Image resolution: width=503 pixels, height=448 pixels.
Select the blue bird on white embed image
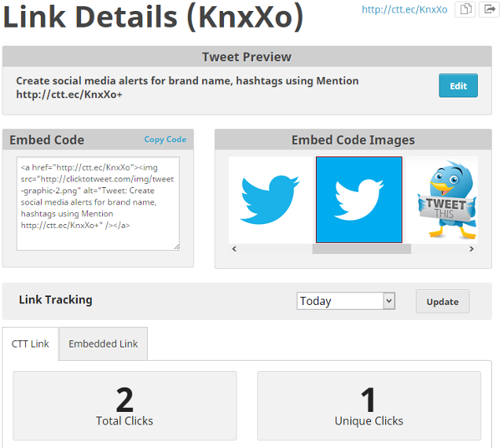(x=270, y=200)
